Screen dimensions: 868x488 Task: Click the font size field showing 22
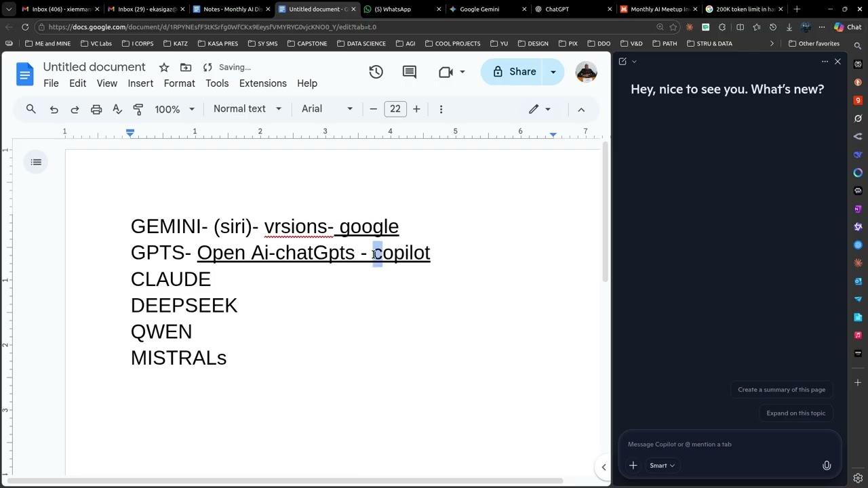pyautogui.click(x=395, y=109)
